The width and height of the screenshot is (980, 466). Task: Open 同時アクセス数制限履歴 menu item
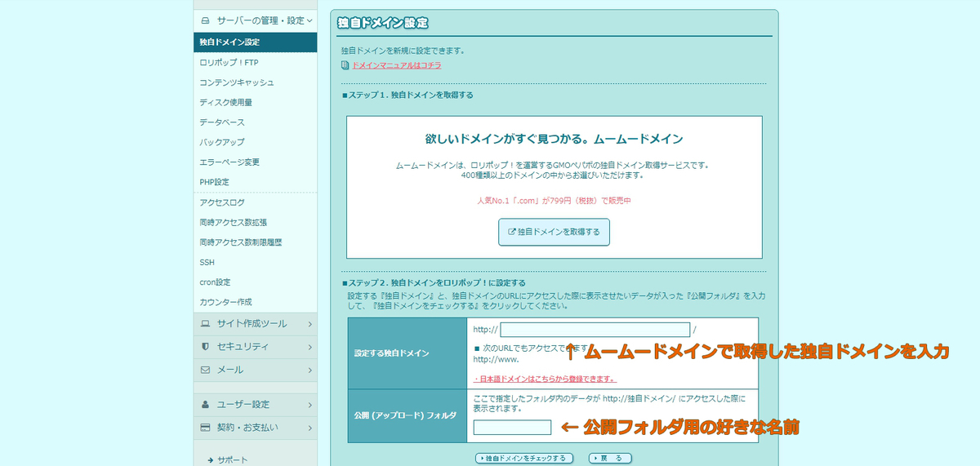click(255, 242)
